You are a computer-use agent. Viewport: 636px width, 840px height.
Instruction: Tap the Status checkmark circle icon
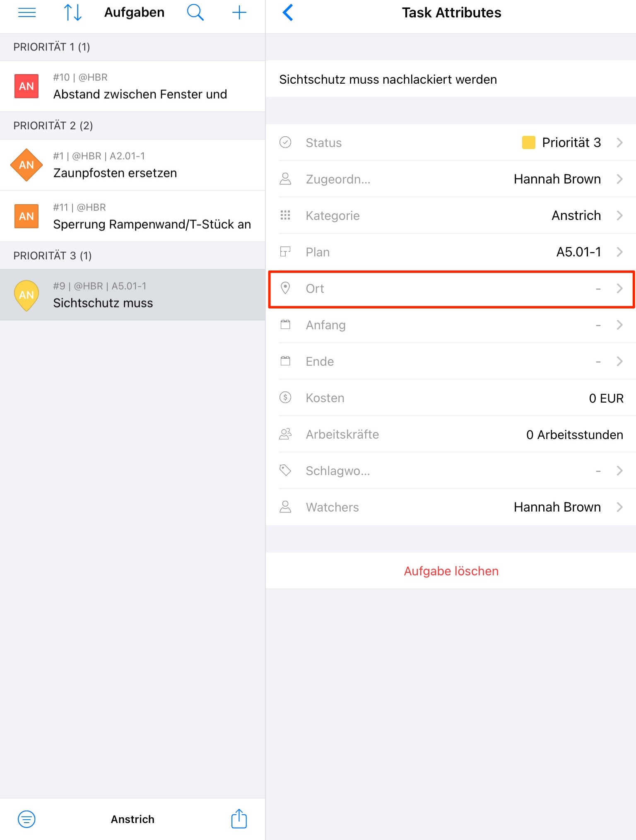285,142
